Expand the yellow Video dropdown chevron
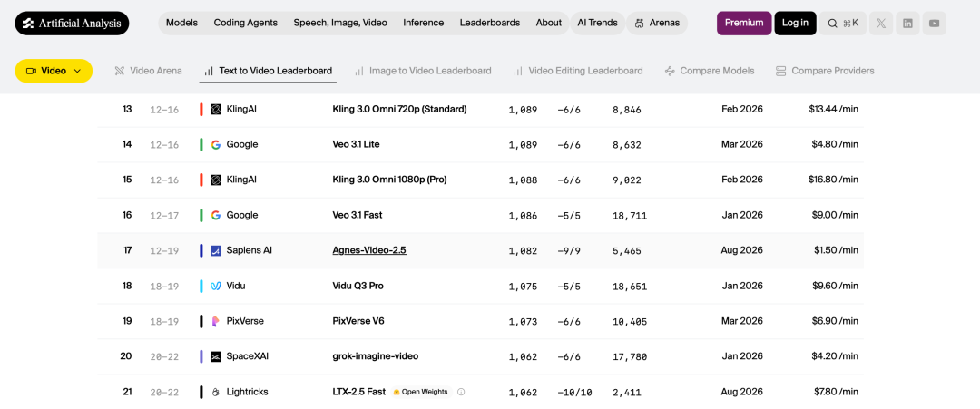Image resolution: width=980 pixels, height=409 pixels. [x=77, y=71]
